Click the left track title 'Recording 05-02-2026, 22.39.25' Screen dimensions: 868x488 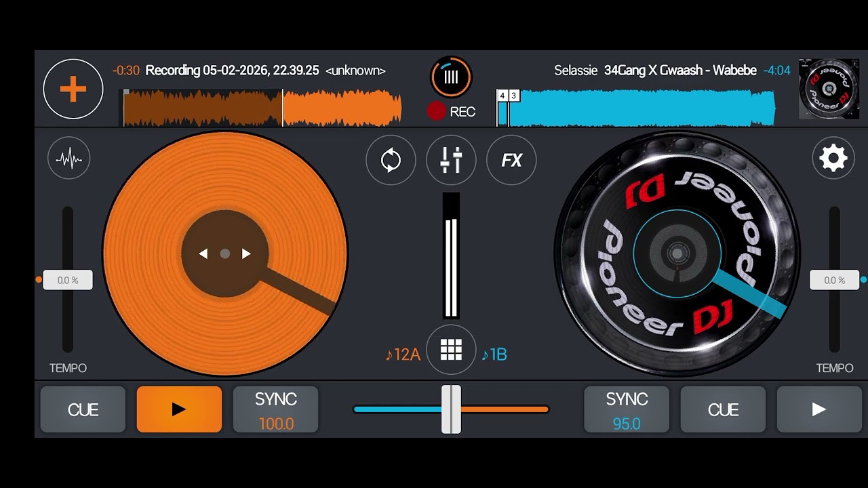coord(232,70)
